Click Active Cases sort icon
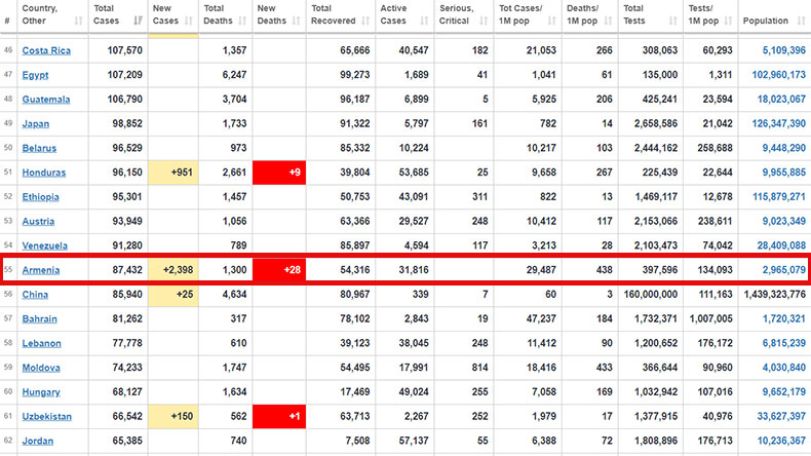Image resolution: width=811 pixels, height=456 pixels. coord(425,21)
